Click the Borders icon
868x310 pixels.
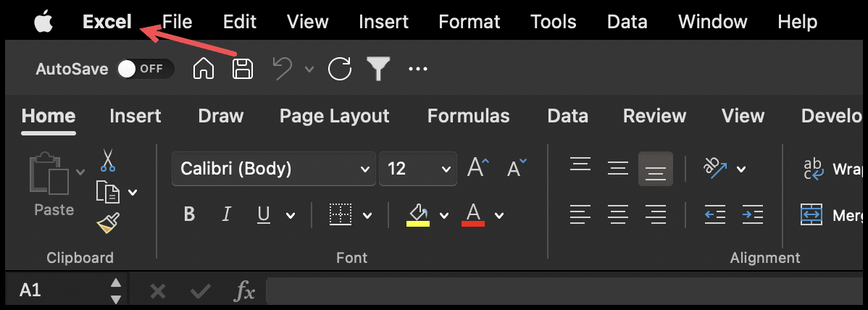coord(341,214)
